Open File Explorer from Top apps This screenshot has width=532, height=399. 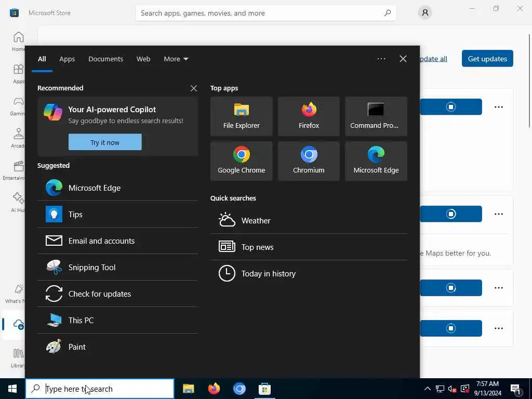click(x=241, y=116)
